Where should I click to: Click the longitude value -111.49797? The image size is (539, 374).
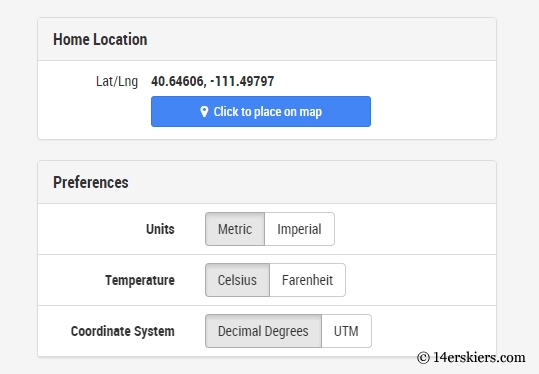tap(242, 81)
